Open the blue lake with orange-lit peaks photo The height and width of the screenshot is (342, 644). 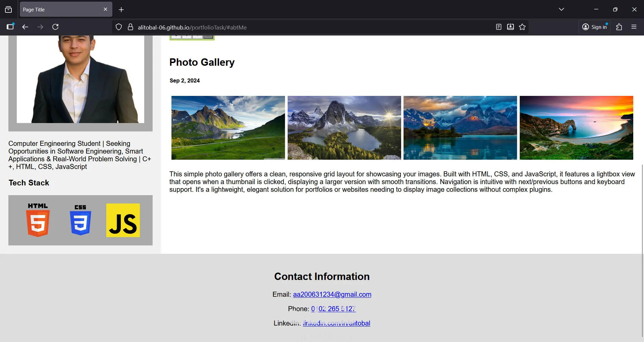[460, 128]
